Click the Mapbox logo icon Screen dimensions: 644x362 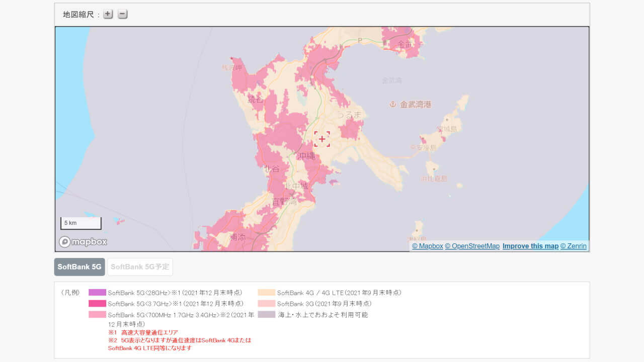coord(65,242)
